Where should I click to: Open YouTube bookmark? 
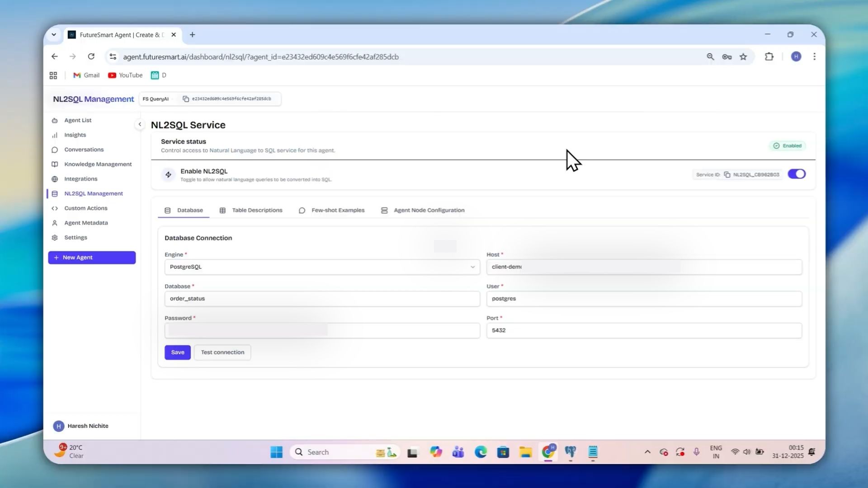tap(125, 75)
